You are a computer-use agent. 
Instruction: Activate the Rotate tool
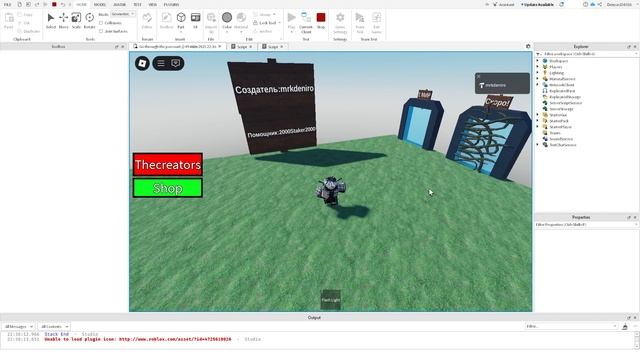point(89,20)
